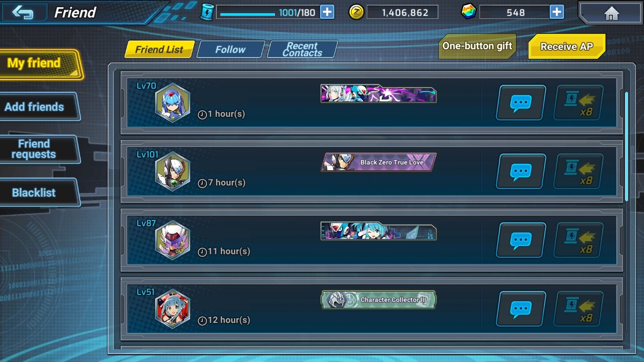Click the friend list vertical scrollbar
Image resolution: width=644 pixels, height=362 pixels.
627,146
